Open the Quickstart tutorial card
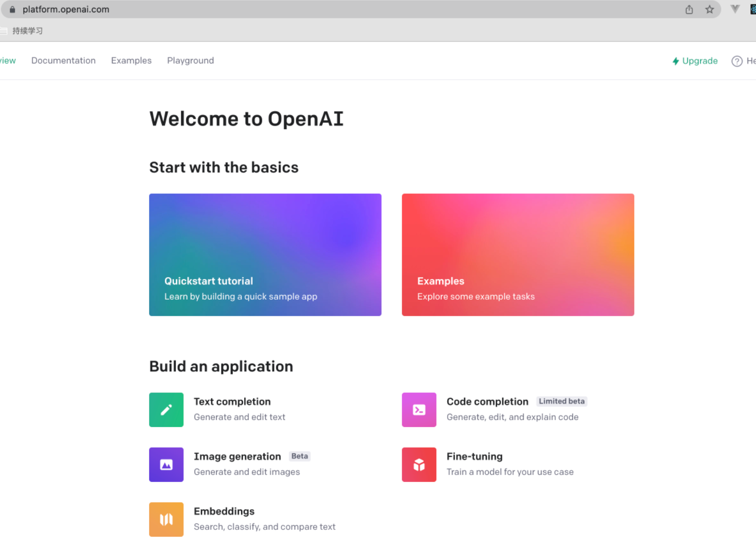The image size is (756, 539). coord(265,255)
